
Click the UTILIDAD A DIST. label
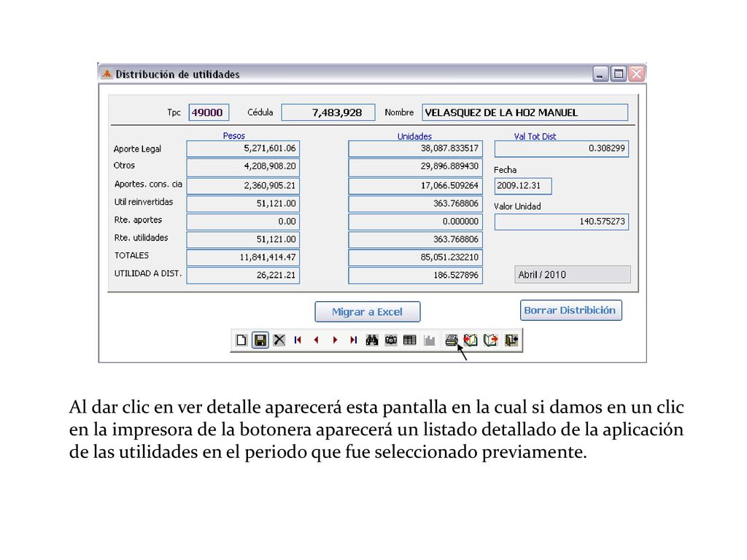click(148, 273)
